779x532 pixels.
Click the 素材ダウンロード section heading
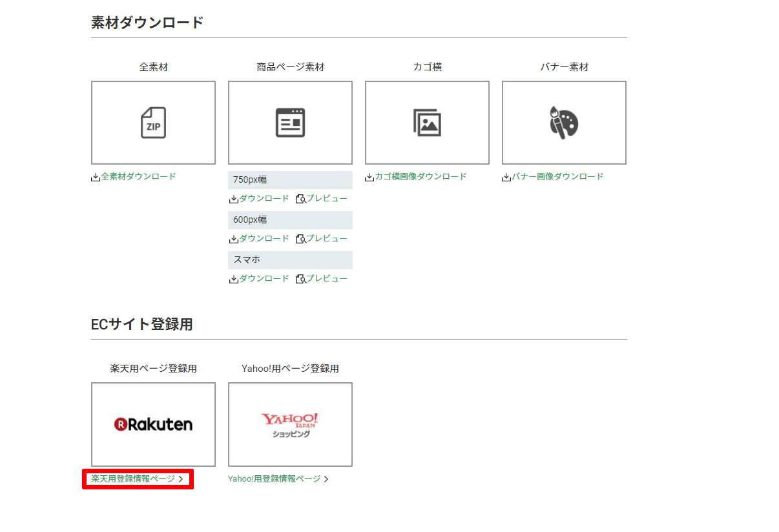pyautogui.click(x=147, y=23)
